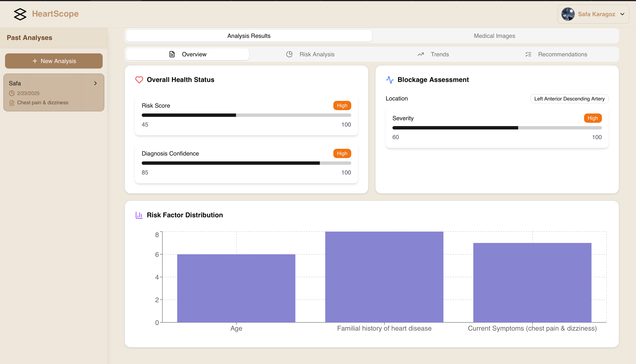Expand the Safa analysis entry chevron

pyautogui.click(x=95, y=83)
